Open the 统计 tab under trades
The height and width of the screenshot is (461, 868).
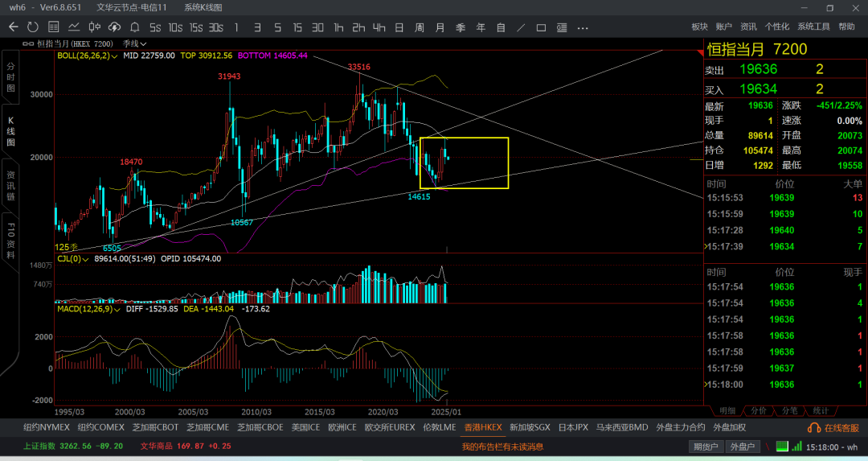(x=821, y=410)
